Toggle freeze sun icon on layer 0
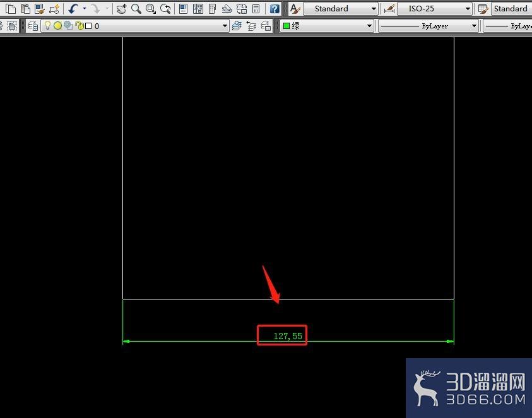This screenshot has width=532, height=418. click(x=57, y=26)
